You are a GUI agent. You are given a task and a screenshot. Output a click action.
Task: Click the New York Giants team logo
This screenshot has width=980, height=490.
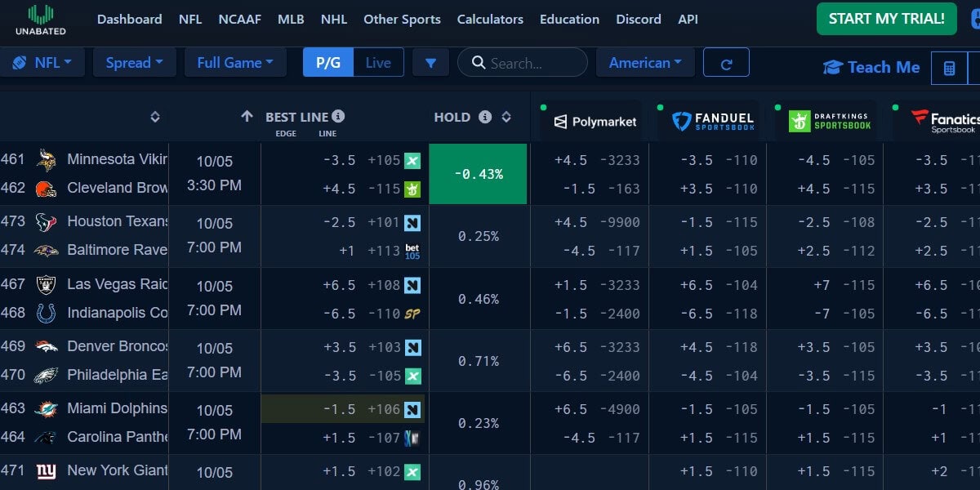[x=47, y=471]
